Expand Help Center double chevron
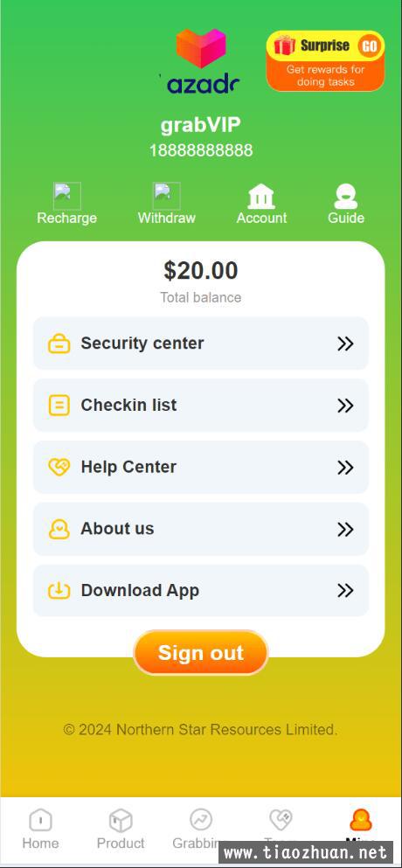 (x=345, y=468)
